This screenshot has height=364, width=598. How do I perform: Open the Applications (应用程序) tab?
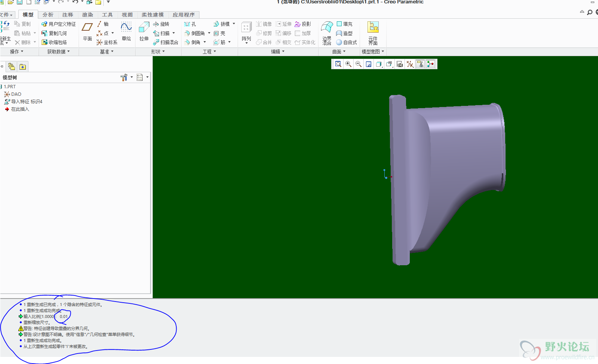click(x=184, y=15)
